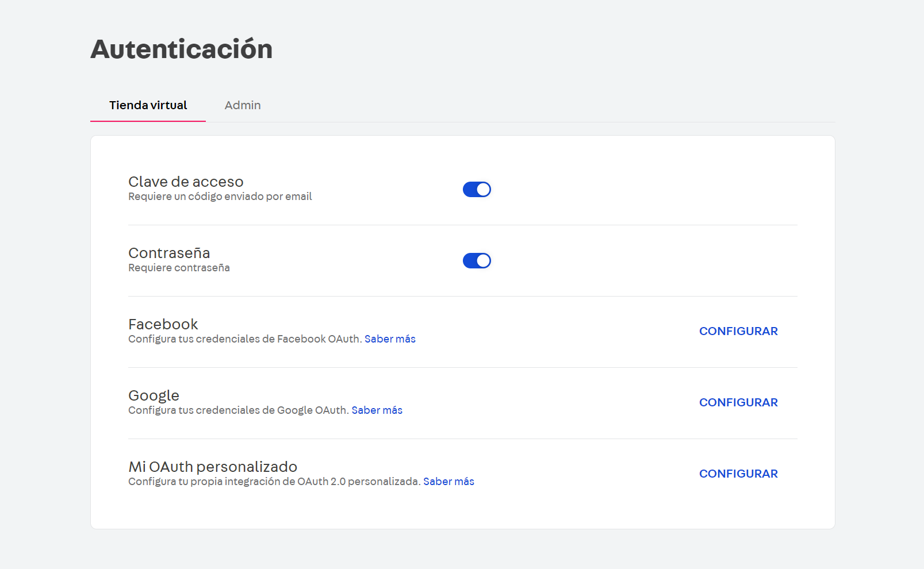Open CONFIGURAR for Mi OAuth personalizado
The width and height of the screenshot is (924, 569).
coord(738,473)
